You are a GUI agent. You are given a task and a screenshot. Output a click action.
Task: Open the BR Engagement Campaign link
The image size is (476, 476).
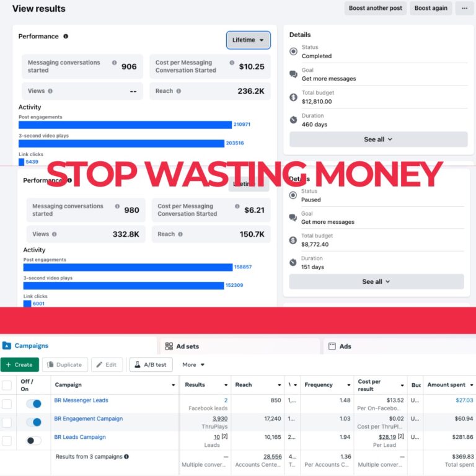point(88,419)
